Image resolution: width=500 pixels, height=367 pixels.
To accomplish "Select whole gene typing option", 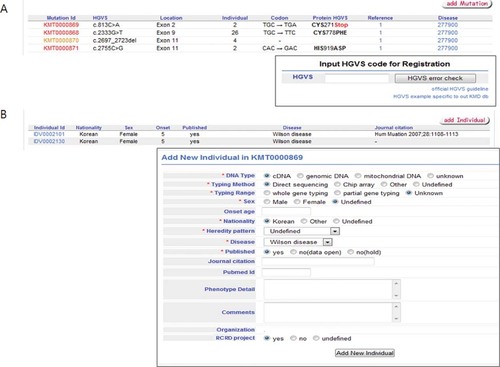I will 267,193.
